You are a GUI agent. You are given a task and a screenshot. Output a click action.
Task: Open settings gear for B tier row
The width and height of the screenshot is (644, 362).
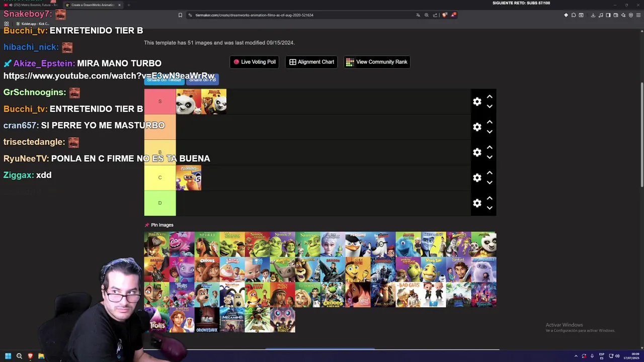[477, 152]
